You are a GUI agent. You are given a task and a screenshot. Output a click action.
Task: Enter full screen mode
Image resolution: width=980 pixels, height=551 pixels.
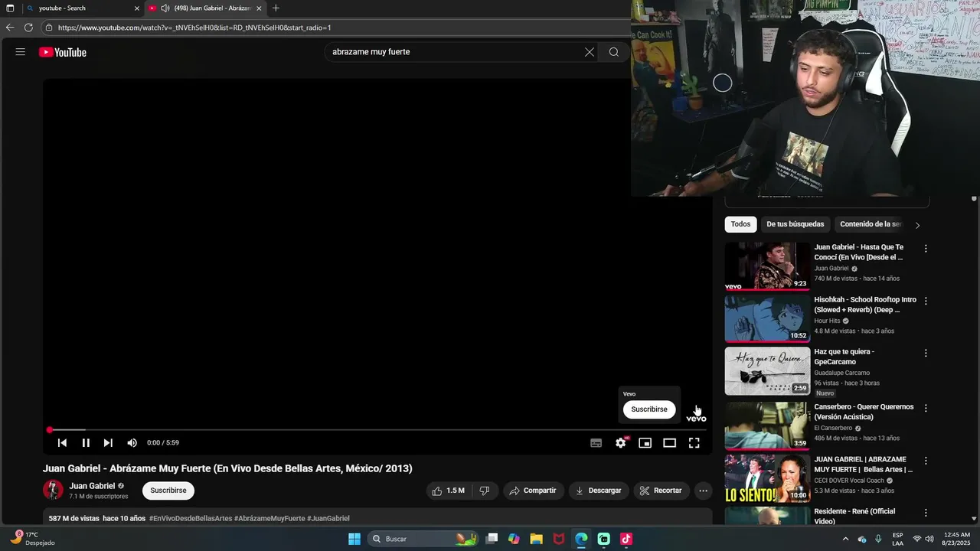click(x=694, y=443)
